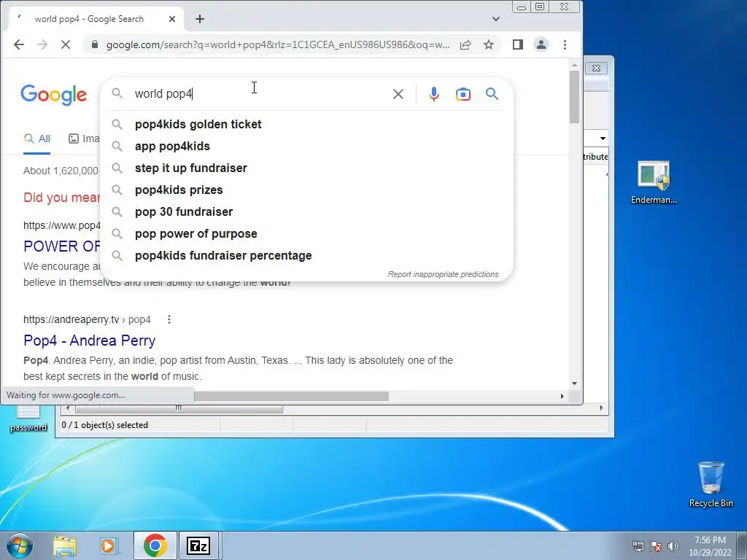This screenshot has width=747, height=560.
Task: Launch Windows Media Player from taskbar
Action: point(109,545)
